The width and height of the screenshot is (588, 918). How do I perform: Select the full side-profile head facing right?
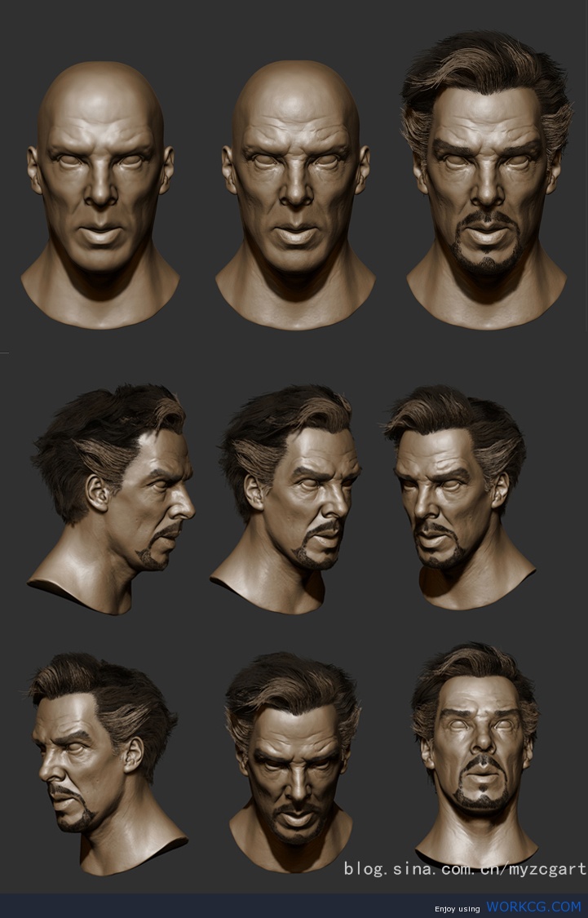(x=111, y=499)
